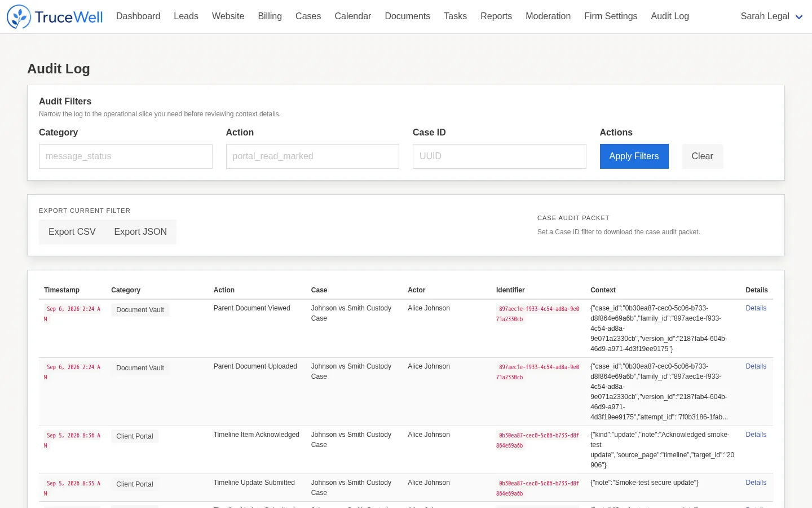Export the current filter as JSON
This screenshot has width=812, height=508.
pyautogui.click(x=140, y=232)
